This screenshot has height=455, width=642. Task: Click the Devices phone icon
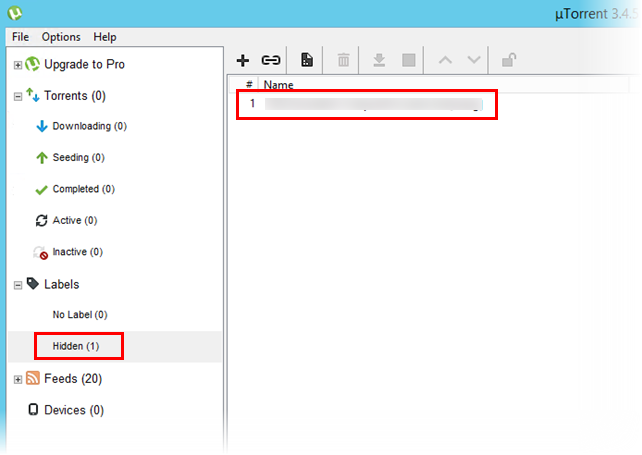pos(33,410)
